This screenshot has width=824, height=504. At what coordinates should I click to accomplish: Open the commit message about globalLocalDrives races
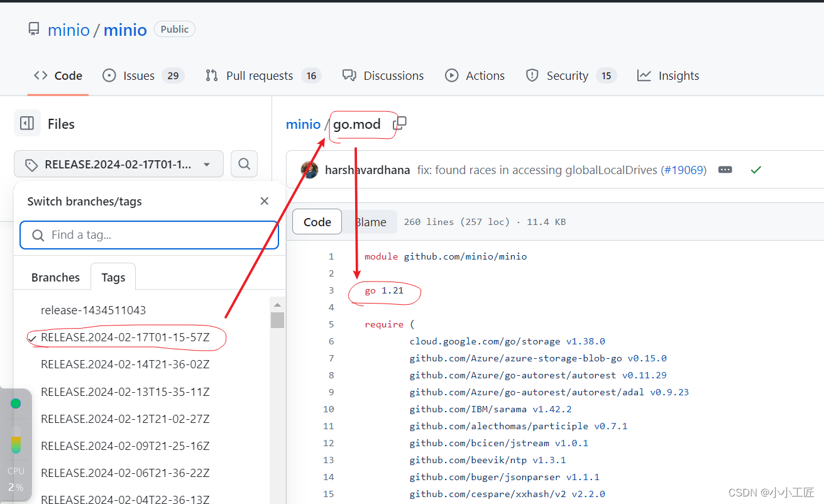pos(538,170)
